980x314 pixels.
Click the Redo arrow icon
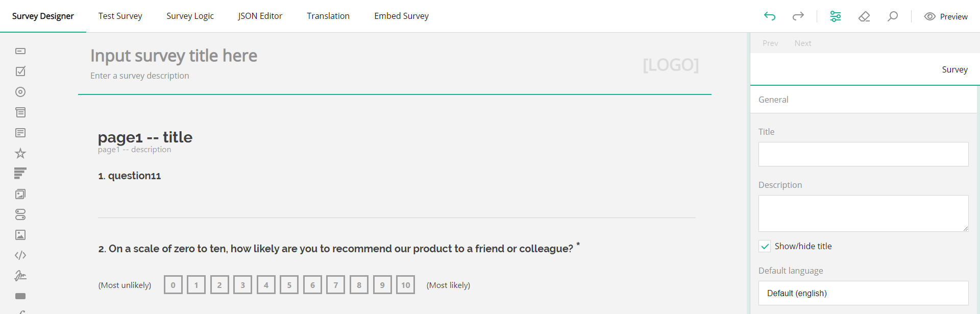point(798,16)
